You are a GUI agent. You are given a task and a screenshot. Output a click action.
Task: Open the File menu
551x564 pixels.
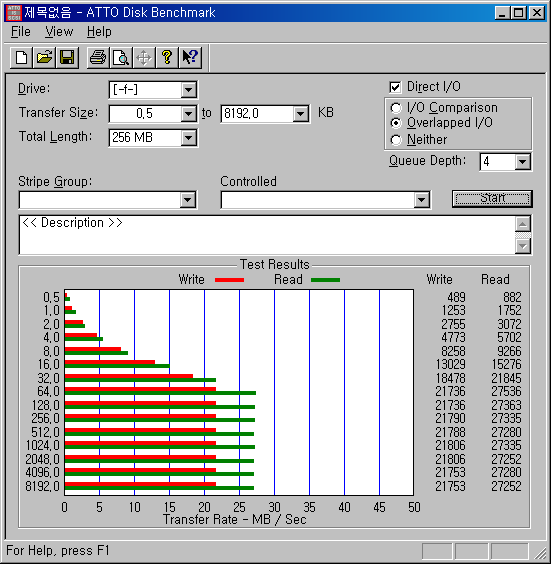point(21,32)
